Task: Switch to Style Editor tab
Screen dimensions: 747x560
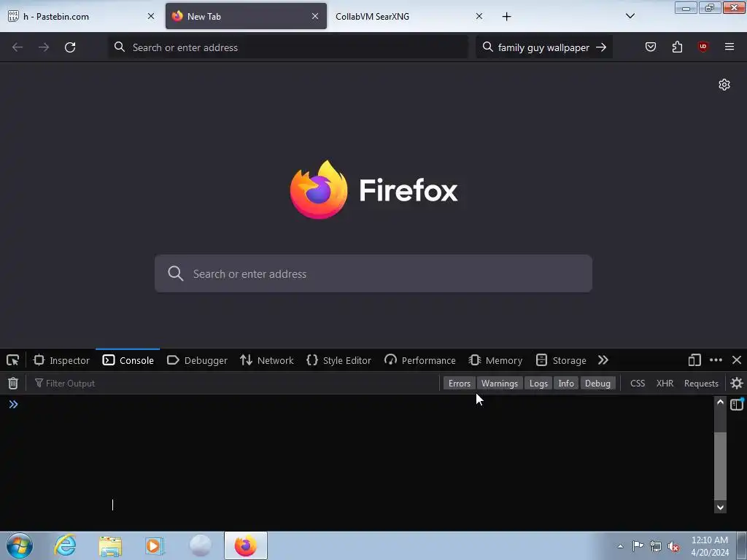Action: click(x=338, y=360)
